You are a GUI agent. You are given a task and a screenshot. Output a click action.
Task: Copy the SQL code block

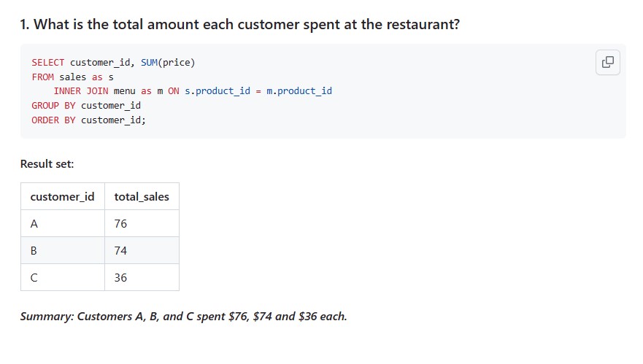point(608,62)
